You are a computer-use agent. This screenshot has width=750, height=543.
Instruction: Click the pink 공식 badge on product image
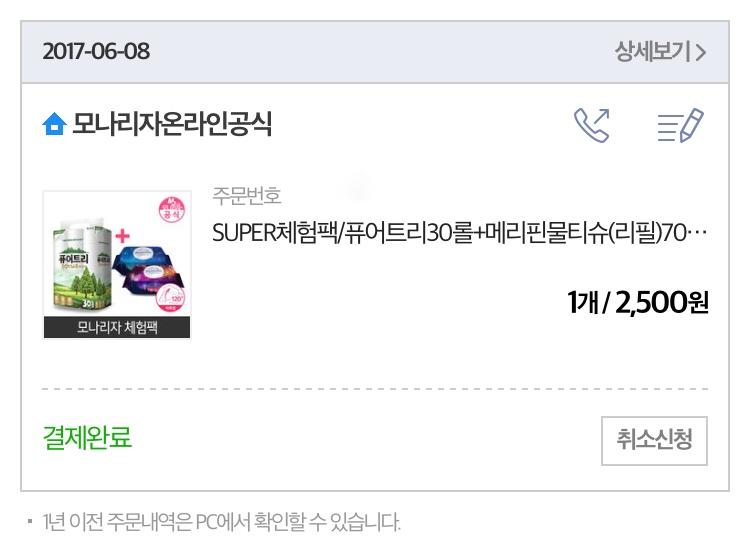(x=172, y=210)
